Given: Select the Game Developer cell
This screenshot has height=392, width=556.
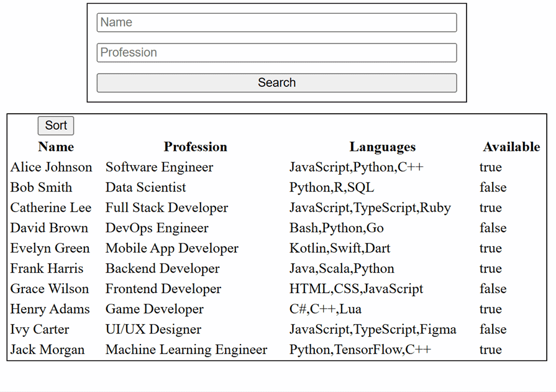Looking at the screenshot, I should coord(155,309).
